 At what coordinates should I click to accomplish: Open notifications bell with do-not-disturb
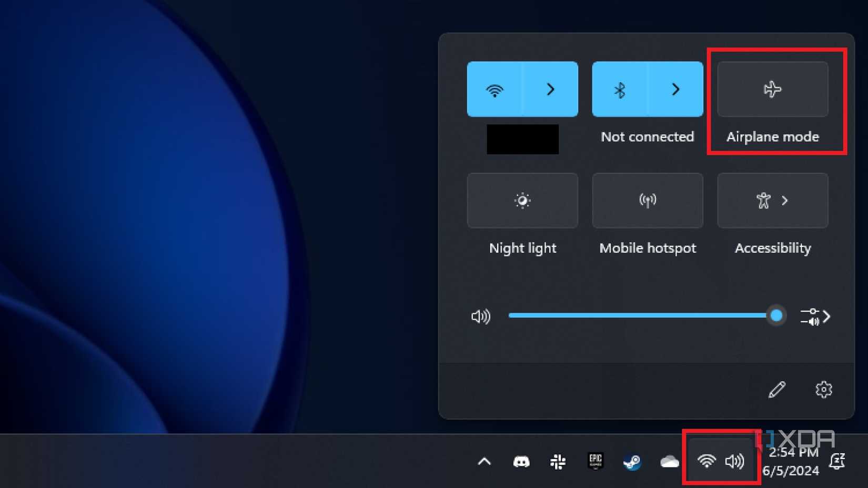coord(837,461)
